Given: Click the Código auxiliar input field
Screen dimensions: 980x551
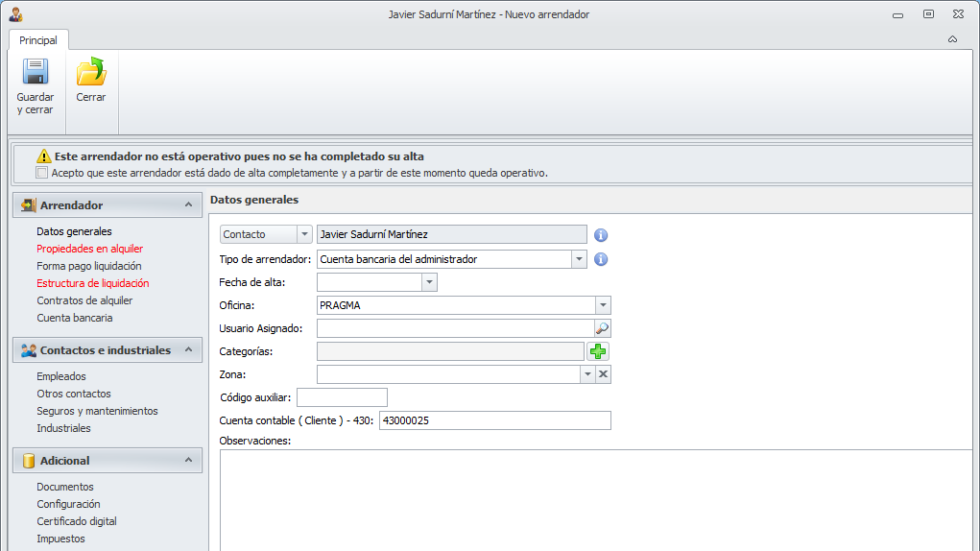Looking at the screenshot, I should point(342,397).
